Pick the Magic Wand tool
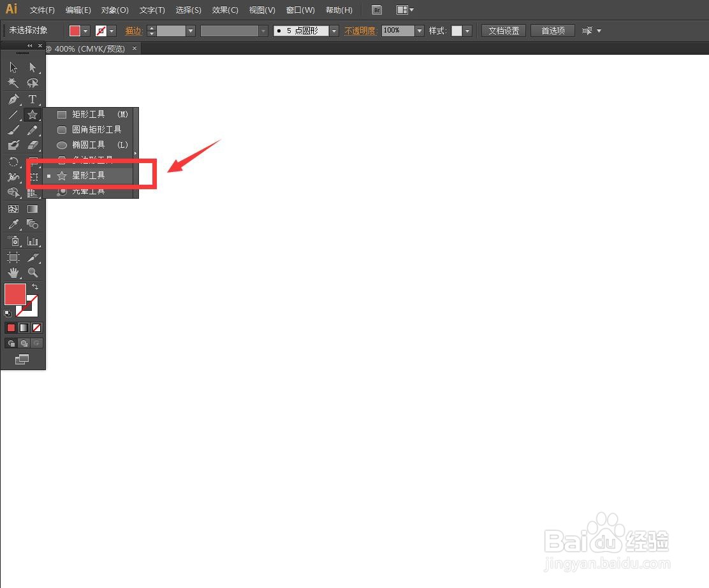 pyautogui.click(x=13, y=83)
